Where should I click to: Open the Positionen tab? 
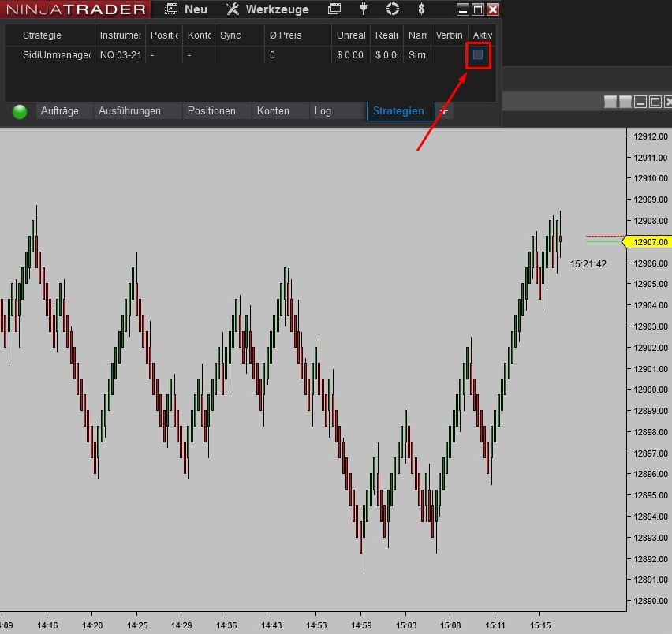pyautogui.click(x=211, y=111)
